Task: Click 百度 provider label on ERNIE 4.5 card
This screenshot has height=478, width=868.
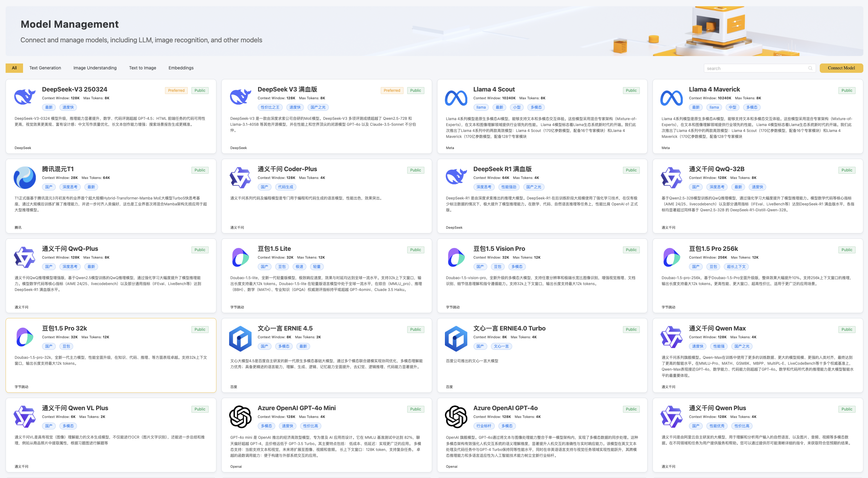Action: point(234,387)
